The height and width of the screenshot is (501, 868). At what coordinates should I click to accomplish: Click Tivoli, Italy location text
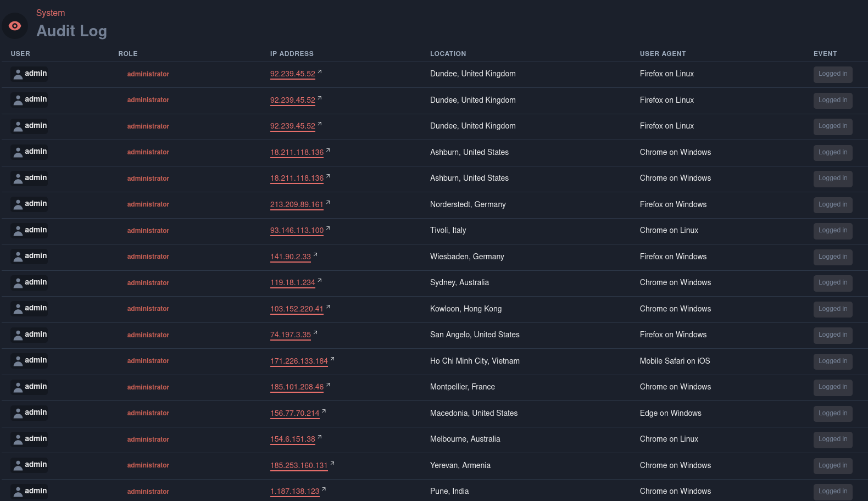click(448, 231)
